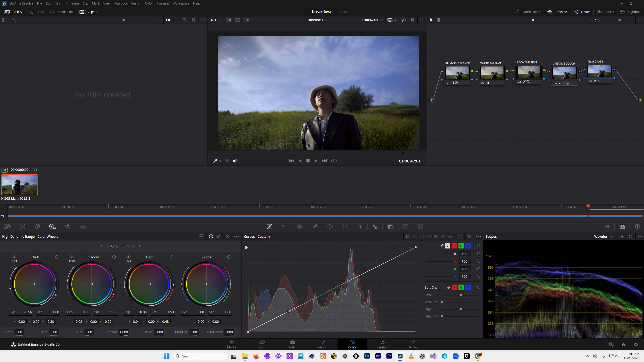The width and height of the screenshot is (644, 362).
Task: Open the HDR grading palette
Action: 52,226
